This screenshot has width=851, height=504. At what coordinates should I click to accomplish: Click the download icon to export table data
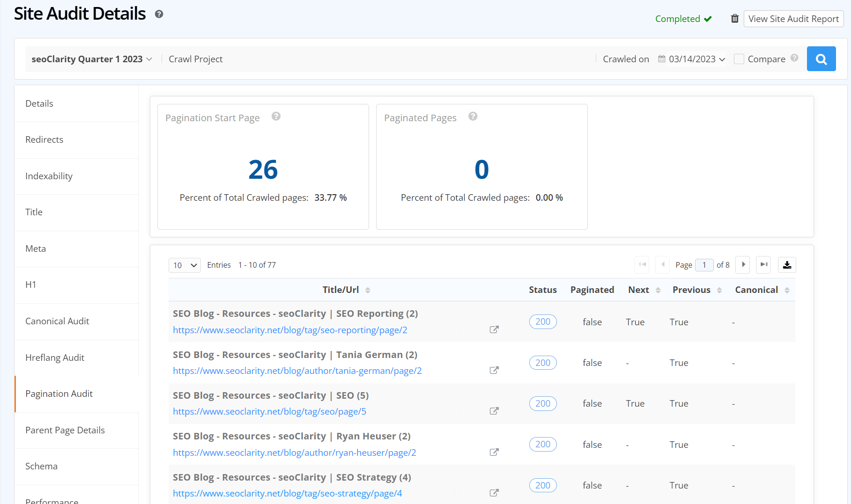coord(787,265)
